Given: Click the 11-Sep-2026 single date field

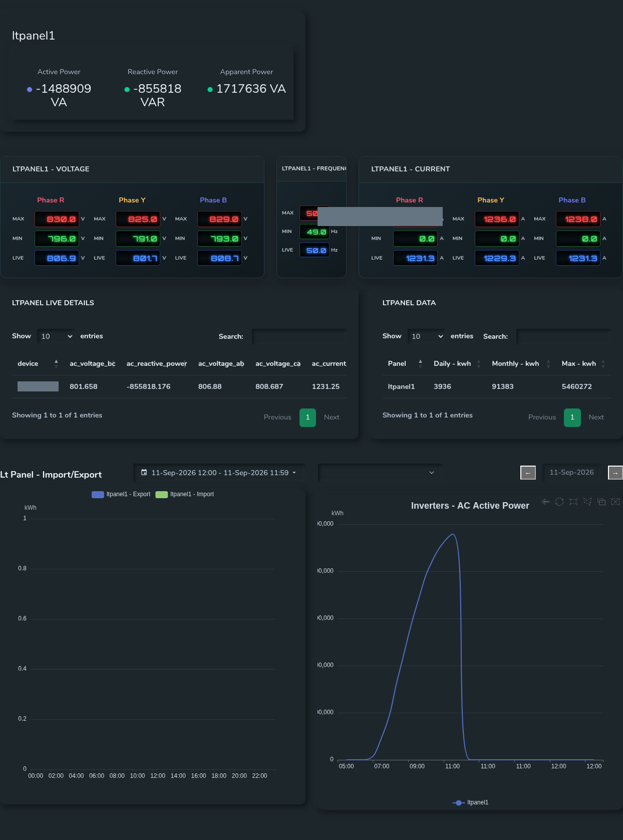Looking at the screenshot, I should pos(571,473).
